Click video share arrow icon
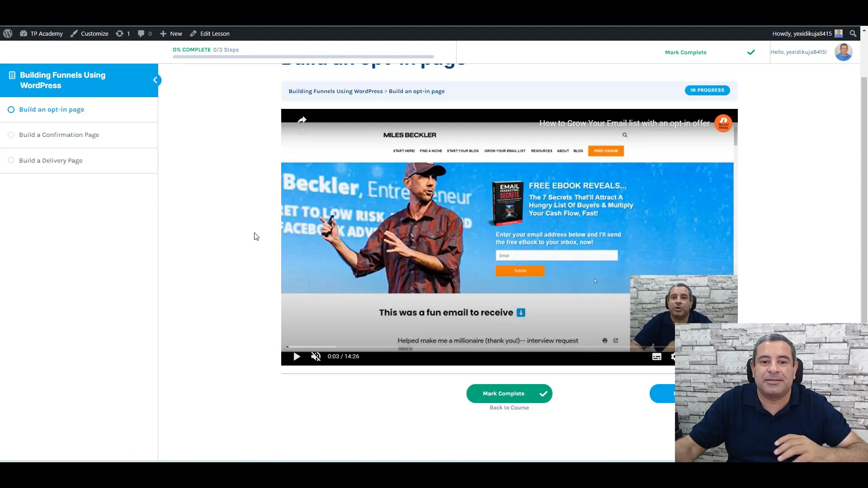Image resolution: width=868 pixels, height=488 pixels. click(302, 120)
